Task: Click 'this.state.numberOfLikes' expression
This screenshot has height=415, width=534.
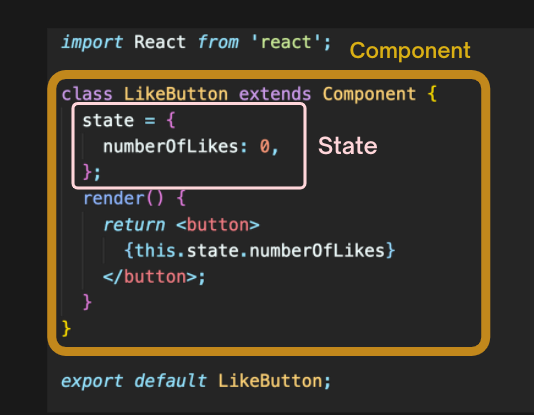Action: [x=260, y=251]
